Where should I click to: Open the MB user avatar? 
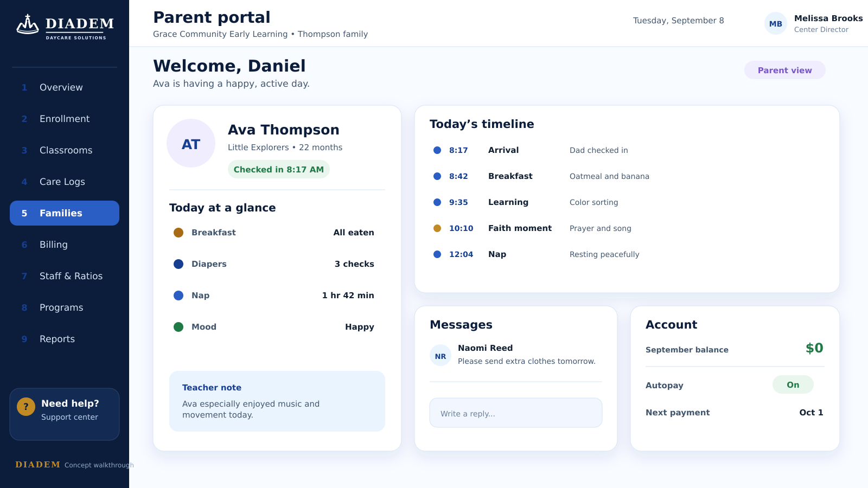pos(776,23)
